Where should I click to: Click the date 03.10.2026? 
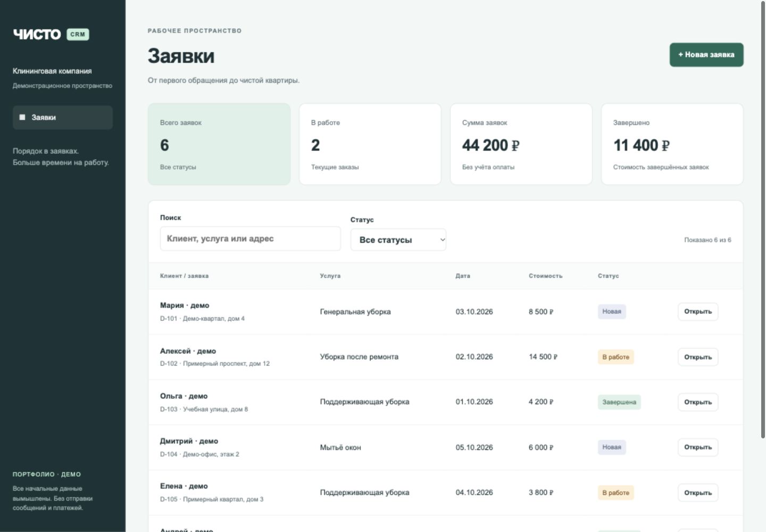tap(474, 312)
